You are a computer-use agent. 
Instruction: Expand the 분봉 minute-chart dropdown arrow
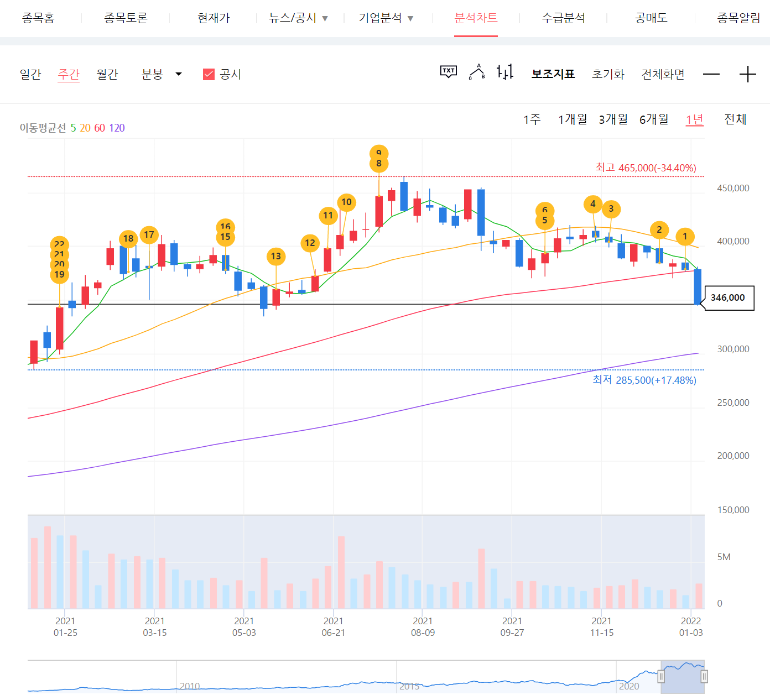pyautogui.click(x=179, y=74)
